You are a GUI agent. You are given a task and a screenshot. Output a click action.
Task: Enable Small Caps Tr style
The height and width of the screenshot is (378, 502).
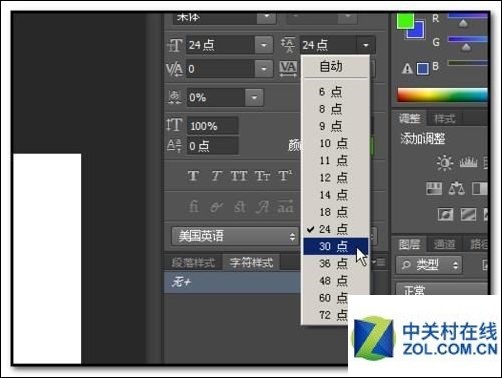(262, 176)
